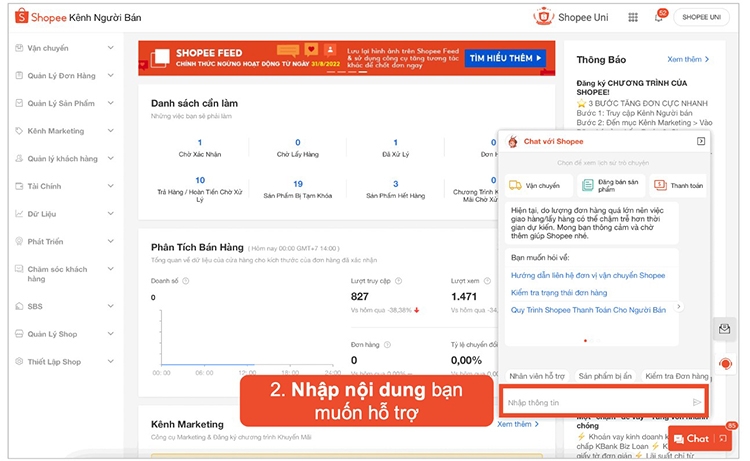Select the Vận chuyển chat topic
The height and width of the screenshot is (461, 750).
(539, 186)
